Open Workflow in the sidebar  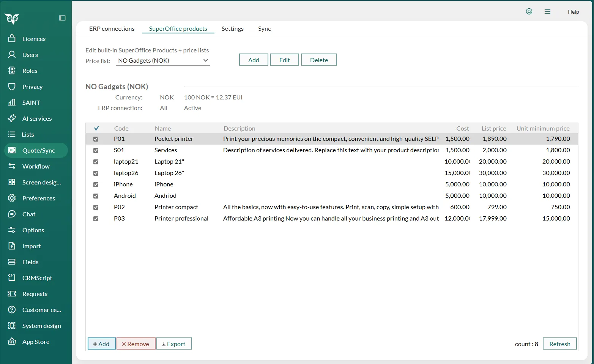point(36,166)
